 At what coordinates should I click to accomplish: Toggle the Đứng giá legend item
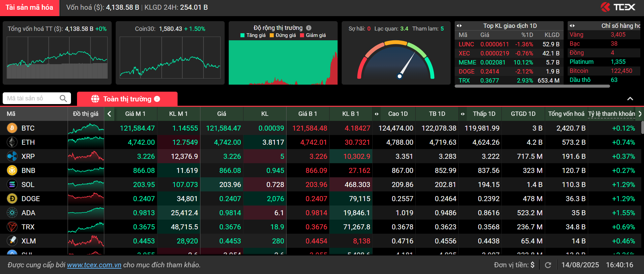[282, 35]
